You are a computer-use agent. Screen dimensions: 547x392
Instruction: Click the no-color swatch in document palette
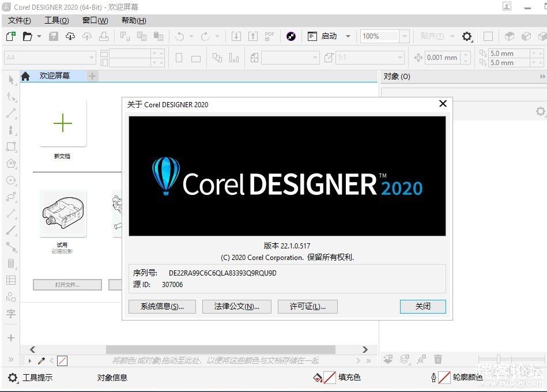click(x=62, y=361)
